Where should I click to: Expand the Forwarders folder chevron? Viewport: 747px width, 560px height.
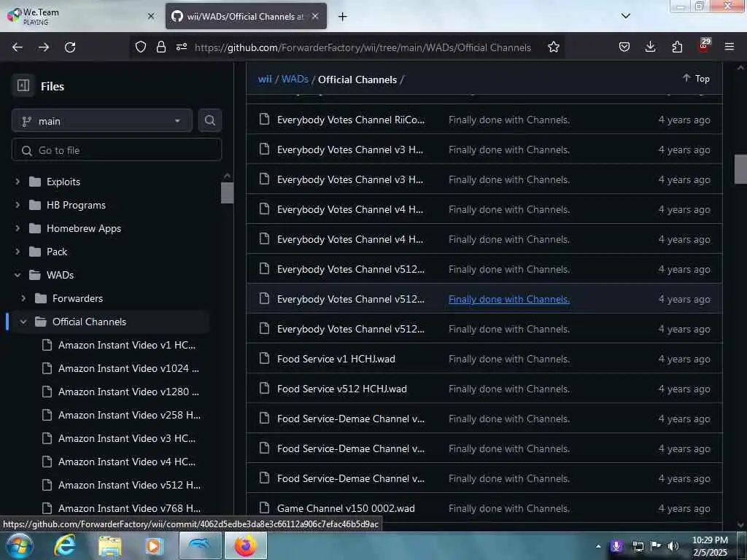23,298
